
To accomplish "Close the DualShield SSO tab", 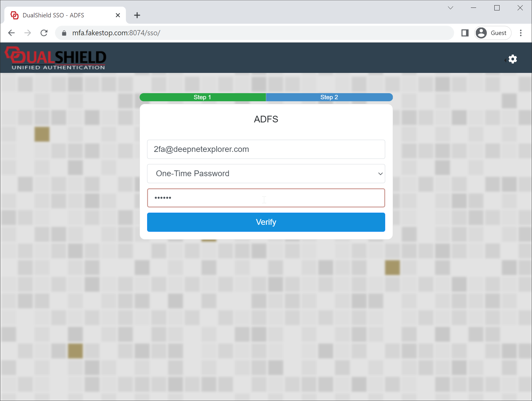I will pos(118,15).
